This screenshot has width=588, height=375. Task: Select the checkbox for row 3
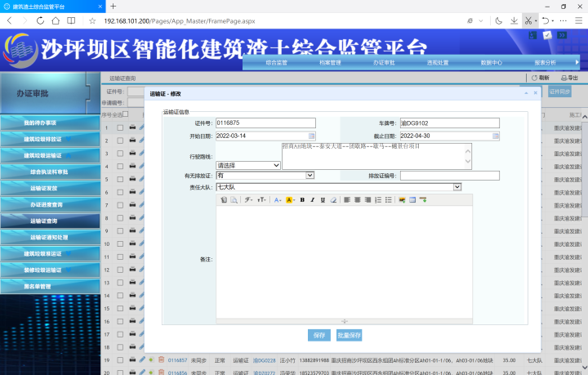click(x=120, y=154)
